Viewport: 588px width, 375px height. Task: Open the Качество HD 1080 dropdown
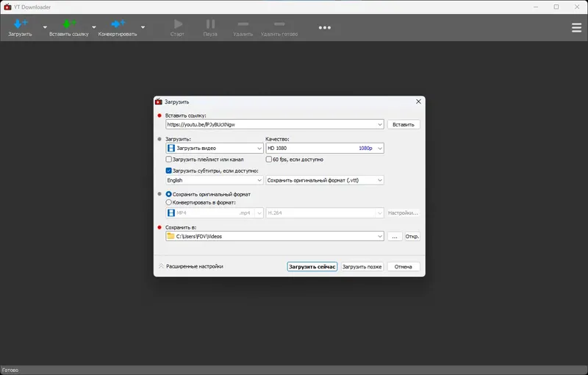coord(325,148)
